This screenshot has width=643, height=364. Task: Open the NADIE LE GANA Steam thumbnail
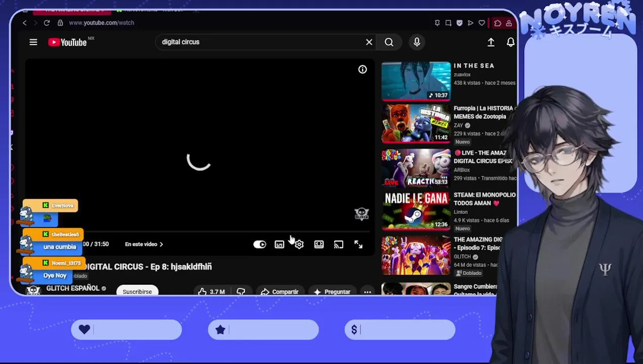416,211
